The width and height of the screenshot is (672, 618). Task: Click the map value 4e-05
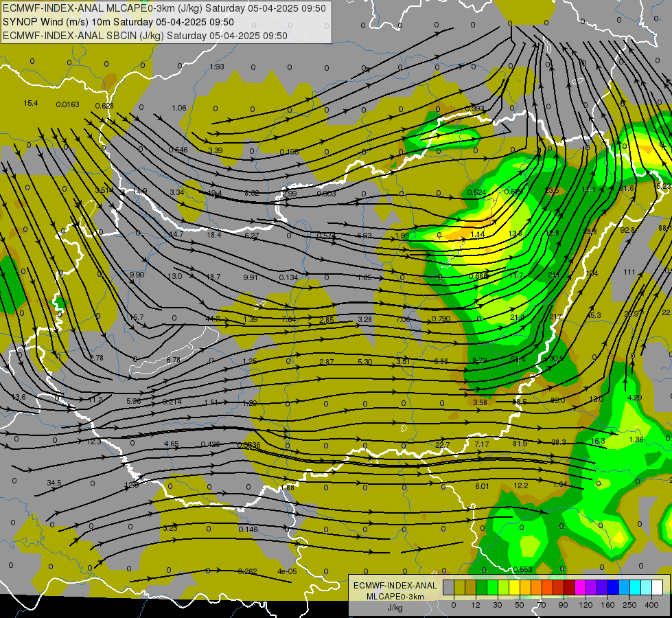287,571
